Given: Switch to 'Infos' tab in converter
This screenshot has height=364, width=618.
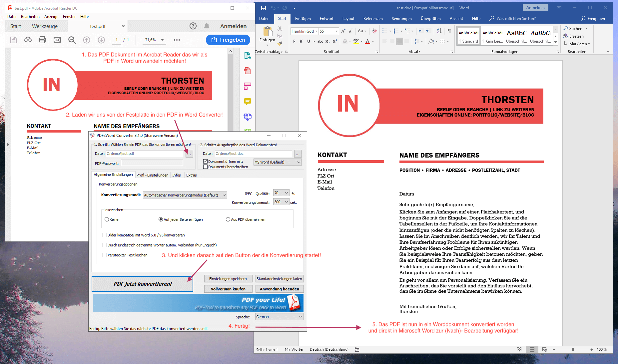Looking at the screenshot, I should tap(177, 175).
